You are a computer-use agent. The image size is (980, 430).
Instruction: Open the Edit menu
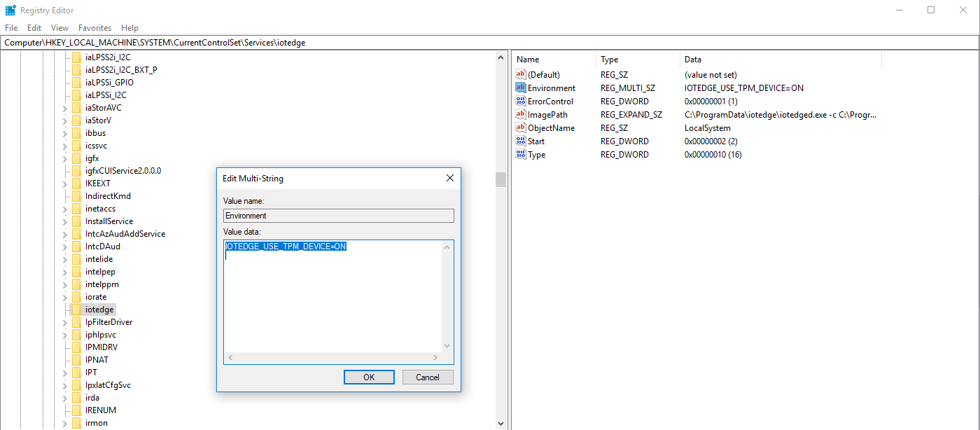tap(34, 27)
